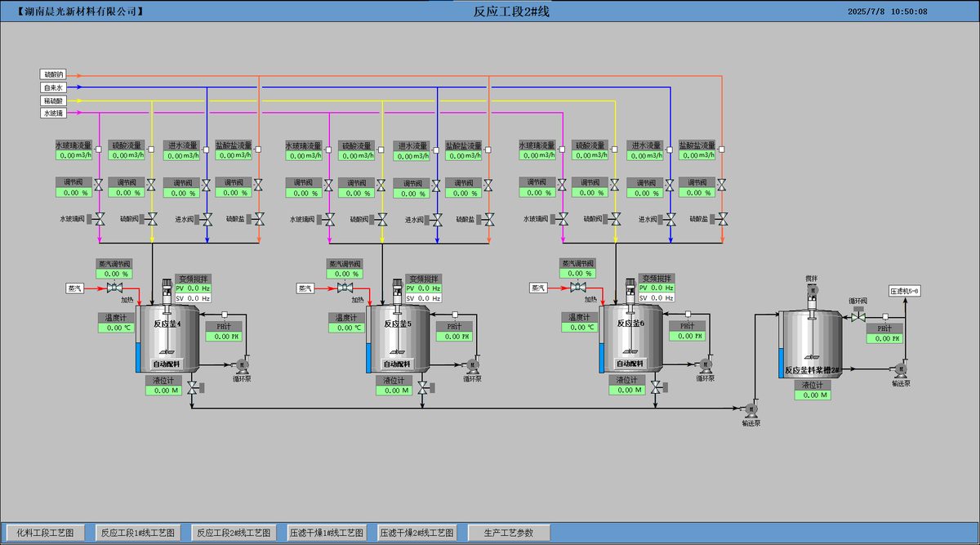Select the 反应工段2#线工艺图 tab
Screen dimensions: 980x545
tap(232, 533)
